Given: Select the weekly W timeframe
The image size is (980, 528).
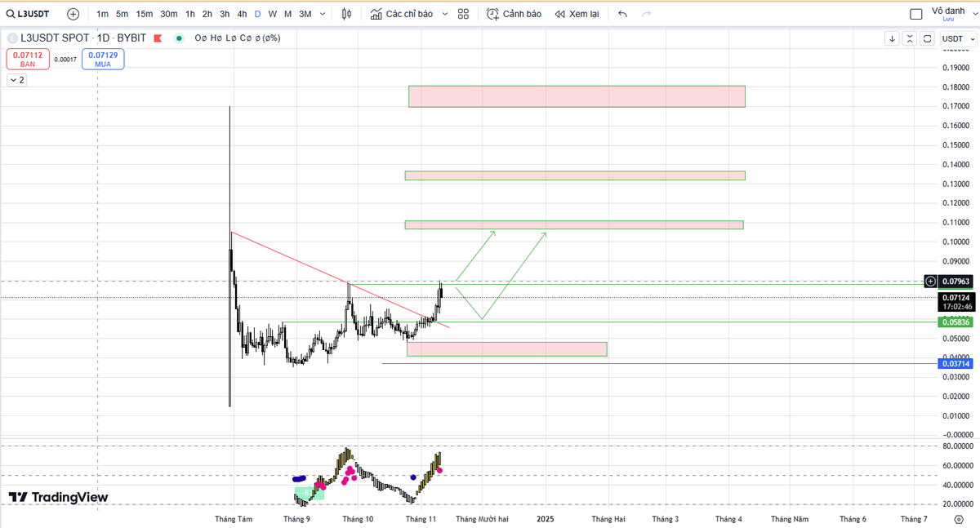Looking at the screenshot, I should pyautogui.click(x=273, y=14).
